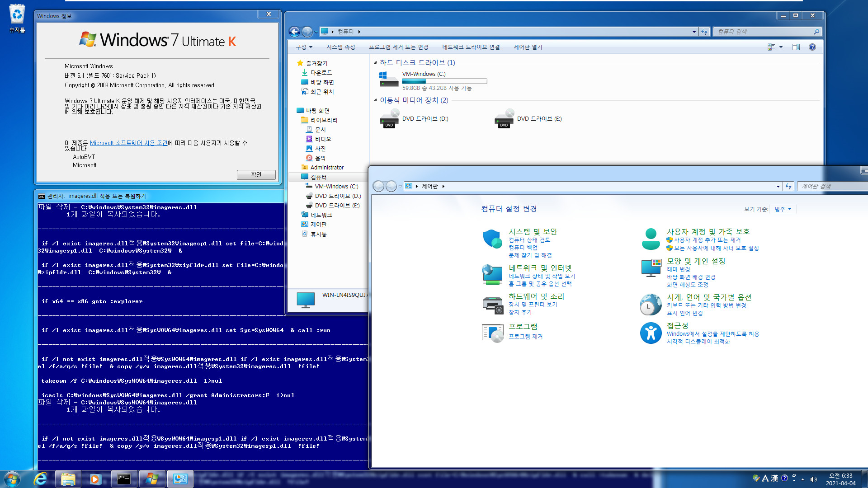This screenshot has height=488, width=868.
Task: Select VM-Windows (C:) drive icon
Action: click(x=388, y=80)
